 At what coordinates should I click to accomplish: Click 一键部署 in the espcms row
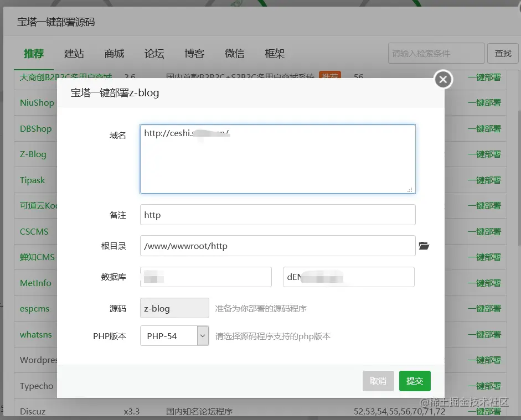(x=484, y=308)
